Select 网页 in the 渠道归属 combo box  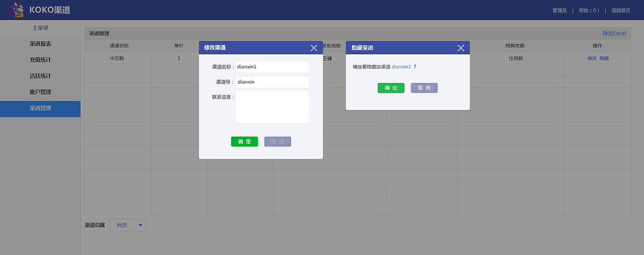coord(122,225)
